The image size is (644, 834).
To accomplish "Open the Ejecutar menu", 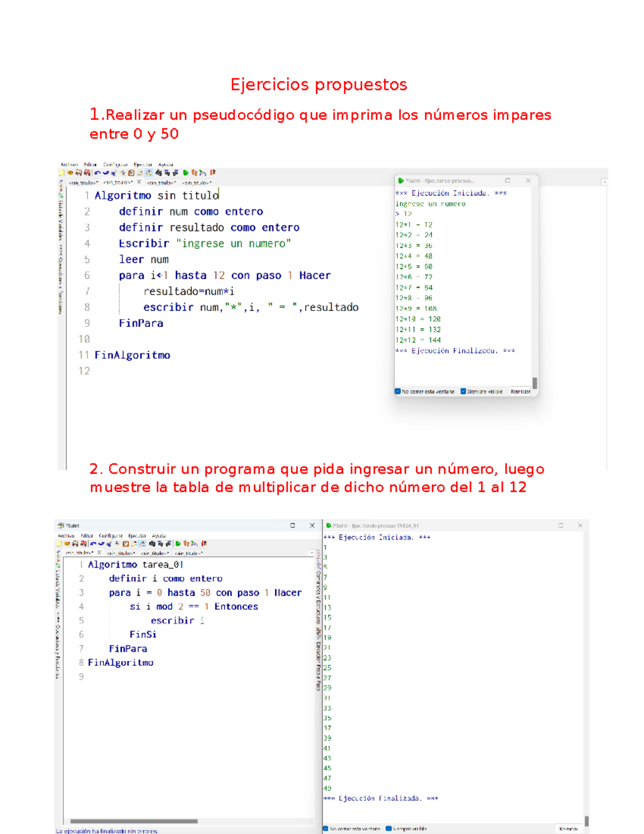I will tap(143, 164).
